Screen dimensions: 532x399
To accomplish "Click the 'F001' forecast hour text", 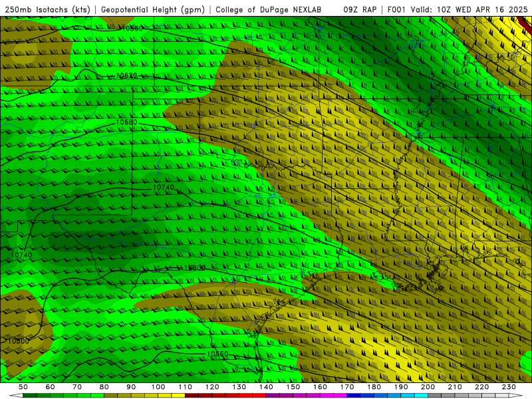I will coord(397,10).
